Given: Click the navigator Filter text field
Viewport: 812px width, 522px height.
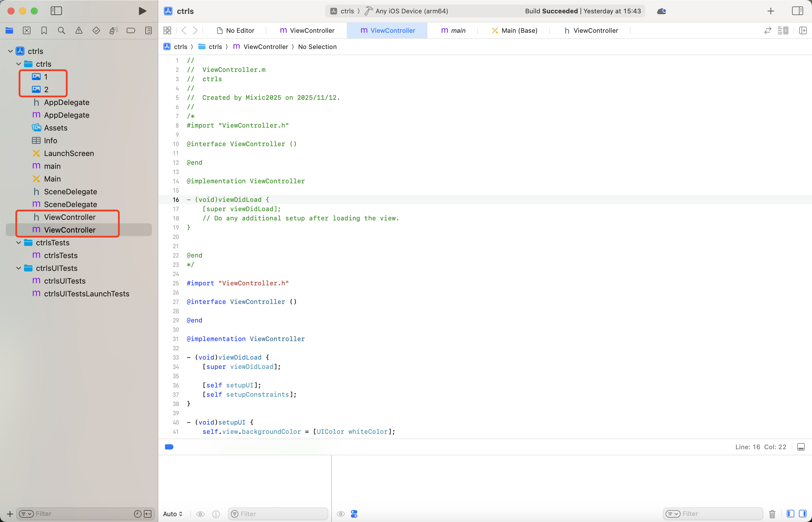Looking at the screenshot, I should [81, 514].
